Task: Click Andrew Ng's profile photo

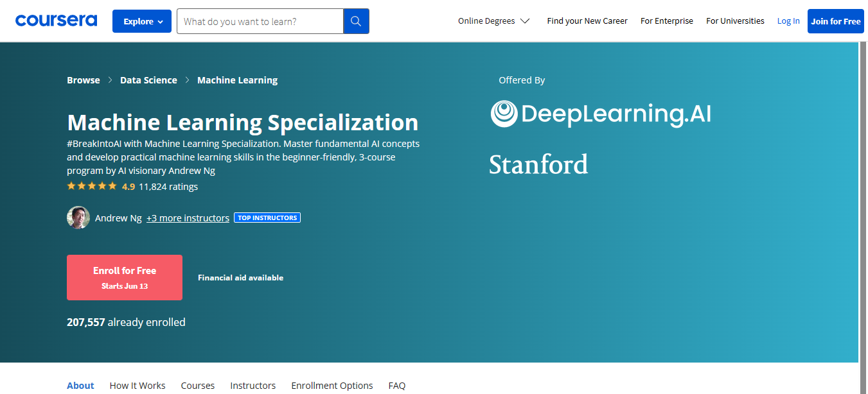Action: (x=78, y=218)
